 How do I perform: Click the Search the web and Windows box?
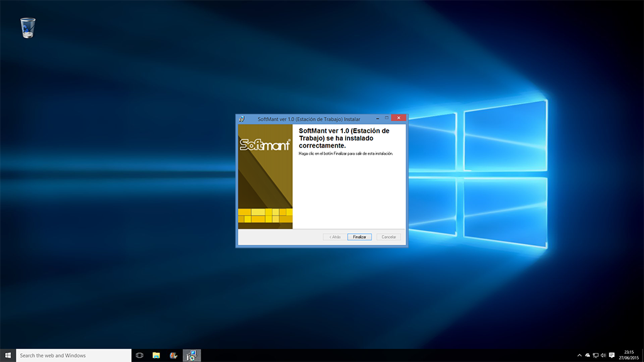(x=73, y=355)
